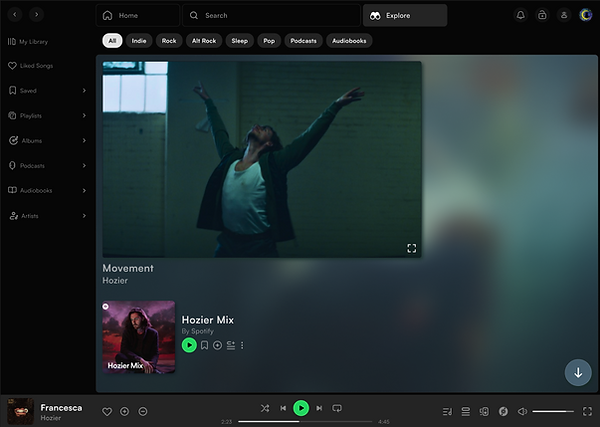Image resolution: width=600 pixels, height=427 pixels.
Task: Click the Search input field
Action: pyautogui.click(x=271, y=15)
